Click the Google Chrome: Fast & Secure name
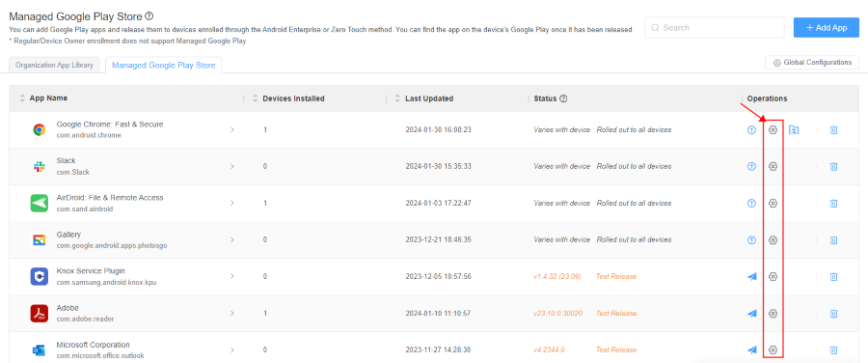Viewport: 868px width, 363px height. 110,125
